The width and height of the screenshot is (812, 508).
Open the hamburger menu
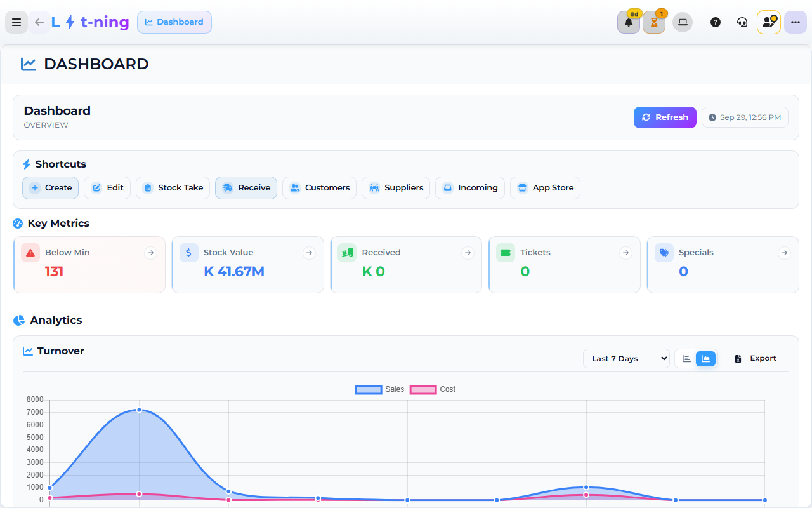(16, 22)
